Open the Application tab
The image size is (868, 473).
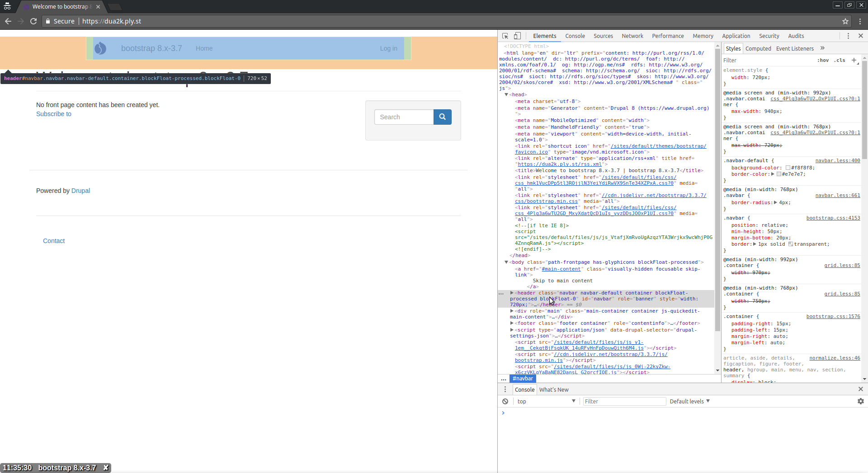(x=736, y=36)
